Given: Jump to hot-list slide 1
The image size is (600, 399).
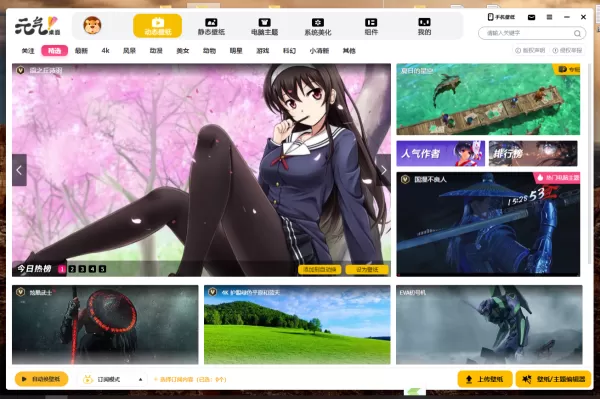Looking at the screenshot, I should tap(62, 269).
